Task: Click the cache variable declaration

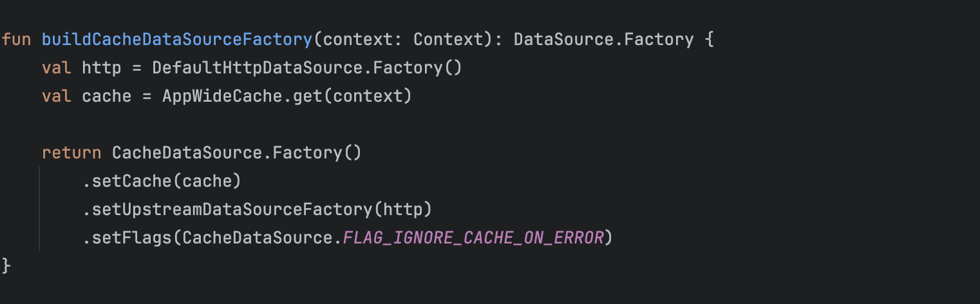Action: click(107, 96)
